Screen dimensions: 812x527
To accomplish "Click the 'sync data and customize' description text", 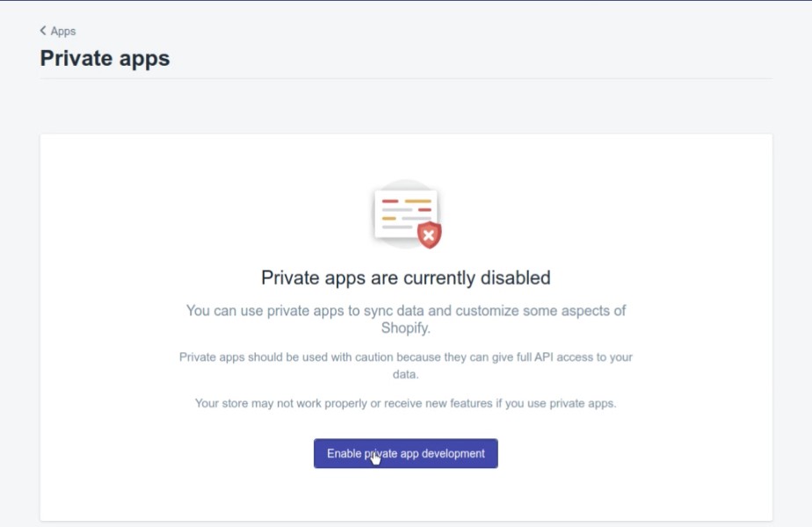I will click(405, 319).
